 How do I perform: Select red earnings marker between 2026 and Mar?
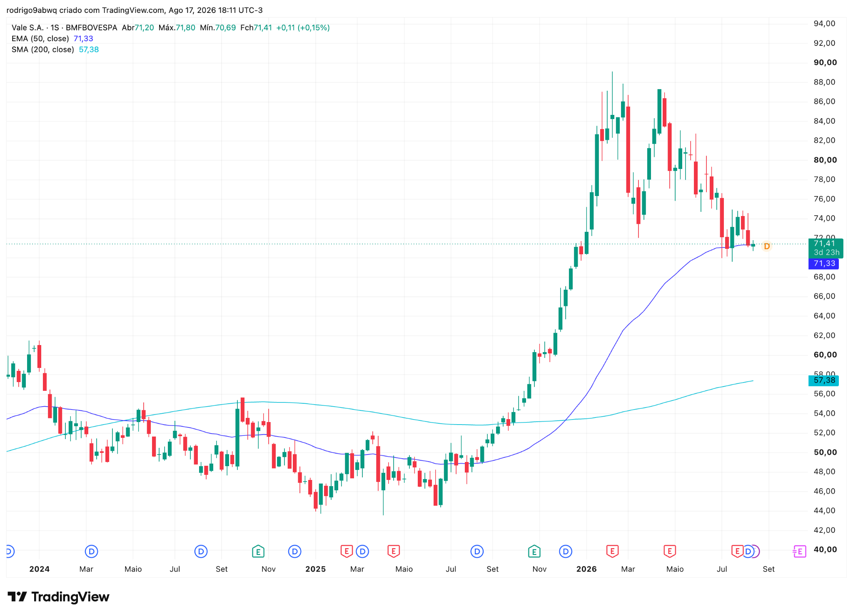coord(612,551)
